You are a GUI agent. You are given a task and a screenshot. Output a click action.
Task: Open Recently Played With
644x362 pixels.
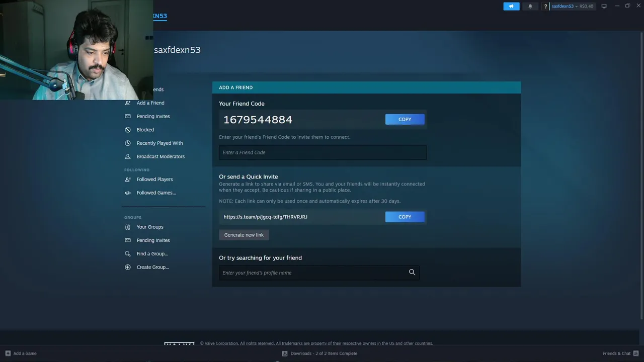[159, 143]
